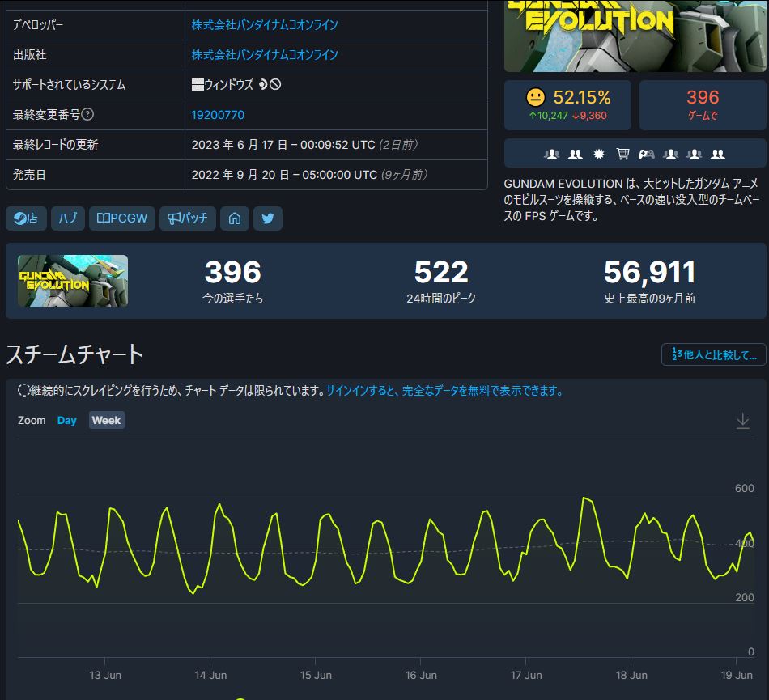Open the ハブ (Hub) button
The height and width of the screenshot is (700, 769).
pos(68,218)
